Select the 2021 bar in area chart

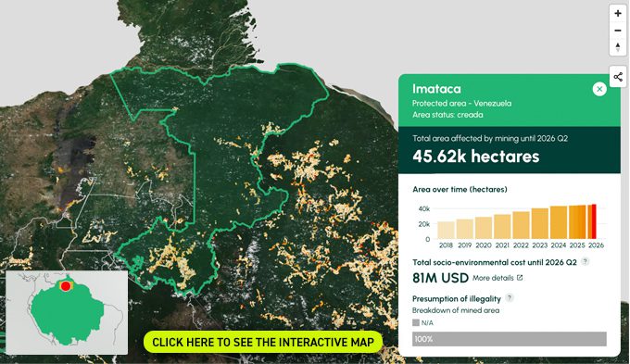(502, 227)
